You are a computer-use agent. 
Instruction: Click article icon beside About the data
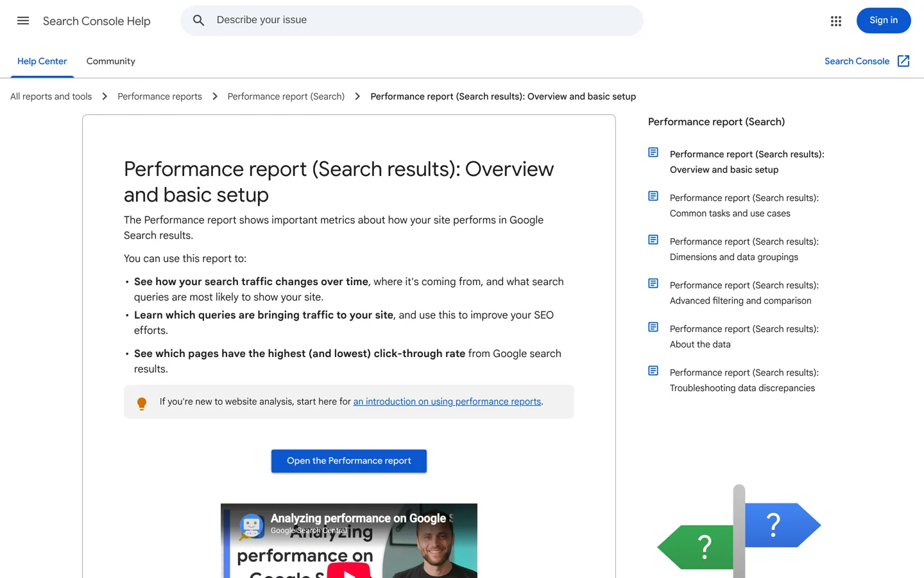[x=653, y=327]
